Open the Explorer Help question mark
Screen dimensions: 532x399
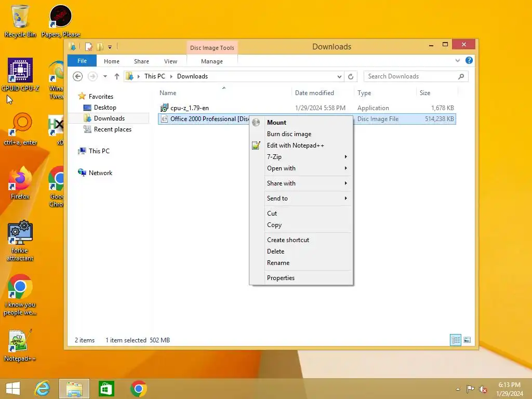[469, 60]
